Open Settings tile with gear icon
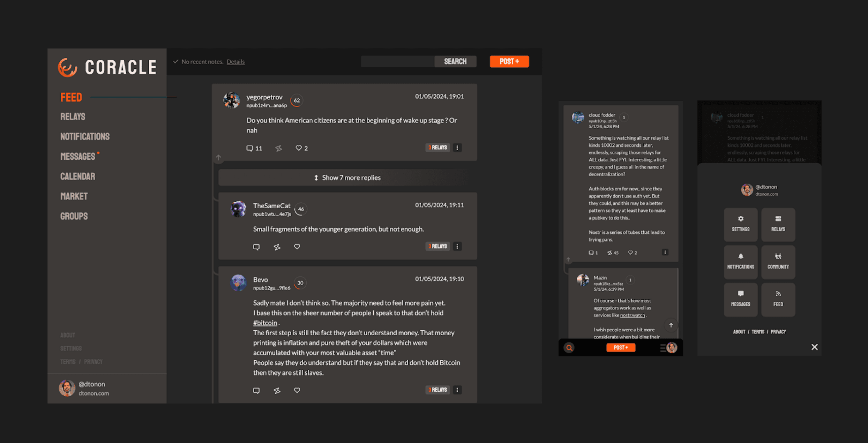 pyautogui.click(x=741, y=225)
